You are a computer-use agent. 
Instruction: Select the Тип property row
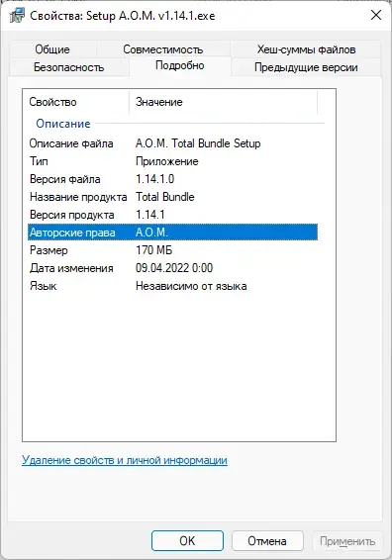[172, 161]
